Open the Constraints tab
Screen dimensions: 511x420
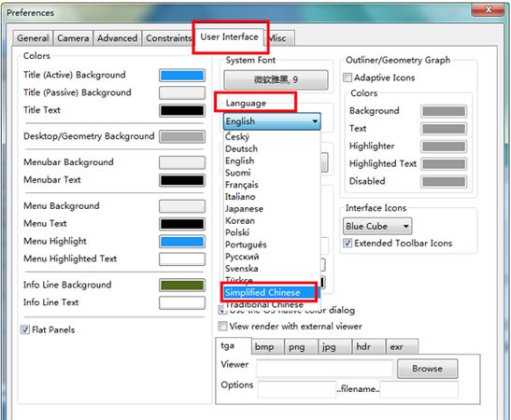168,38
